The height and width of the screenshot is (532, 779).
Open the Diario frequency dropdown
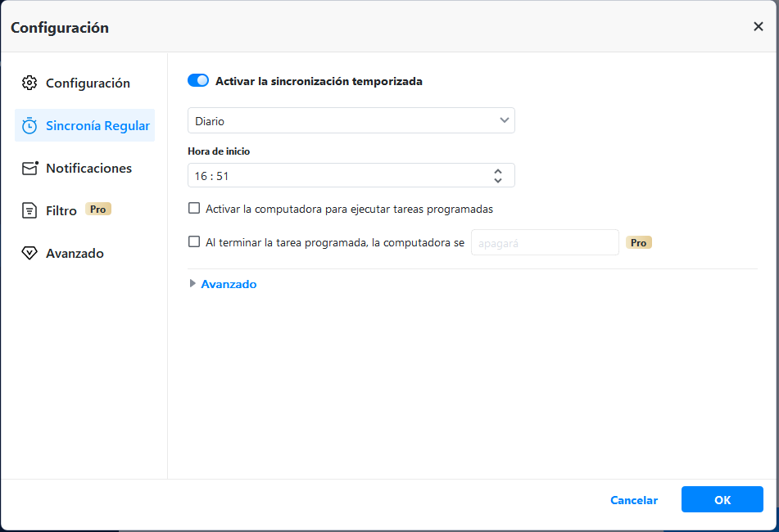[351, 120]
